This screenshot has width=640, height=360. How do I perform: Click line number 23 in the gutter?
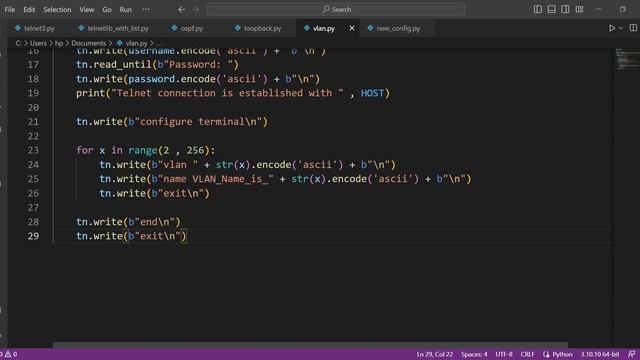pyautogui.click(x=33, y=150)
